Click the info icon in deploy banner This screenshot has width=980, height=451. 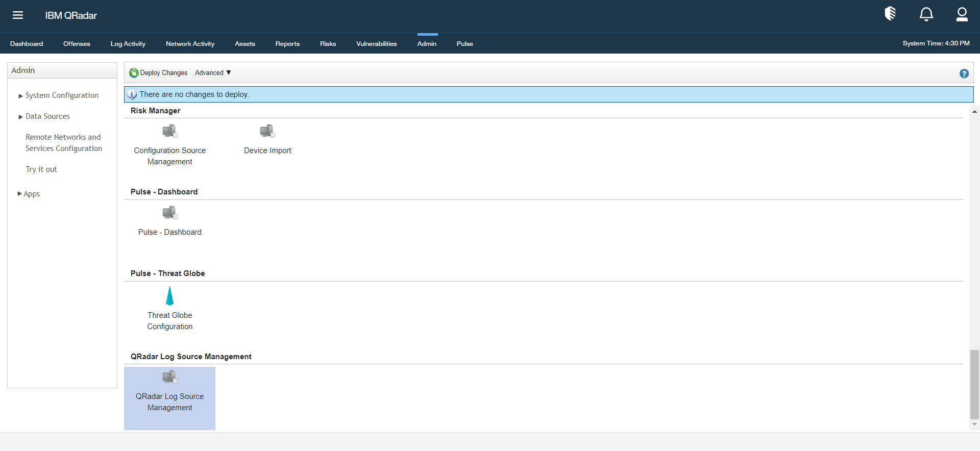pyautogui.click(x=132, y=94)
